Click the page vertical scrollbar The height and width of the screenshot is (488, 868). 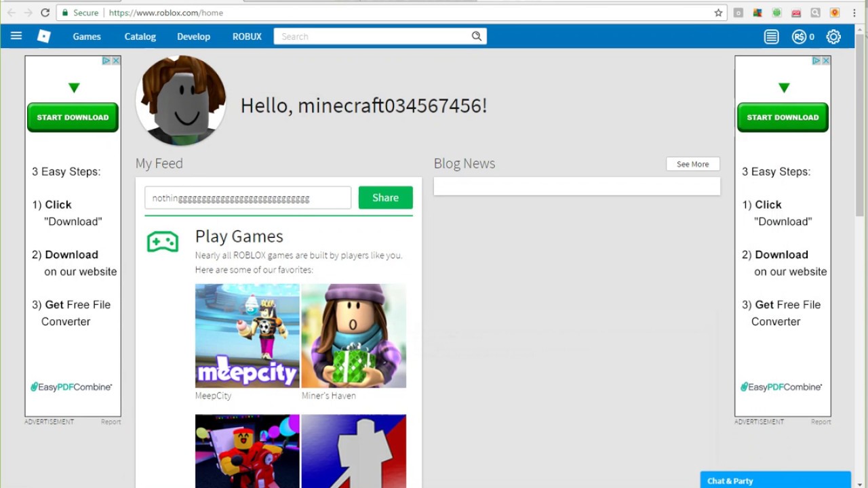861,125
